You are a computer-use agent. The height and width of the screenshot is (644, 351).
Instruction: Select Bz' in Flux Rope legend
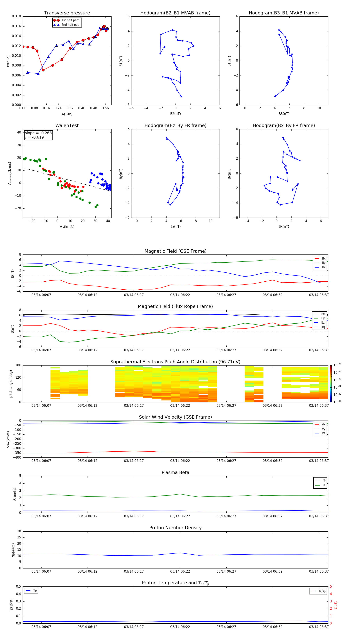320,323
